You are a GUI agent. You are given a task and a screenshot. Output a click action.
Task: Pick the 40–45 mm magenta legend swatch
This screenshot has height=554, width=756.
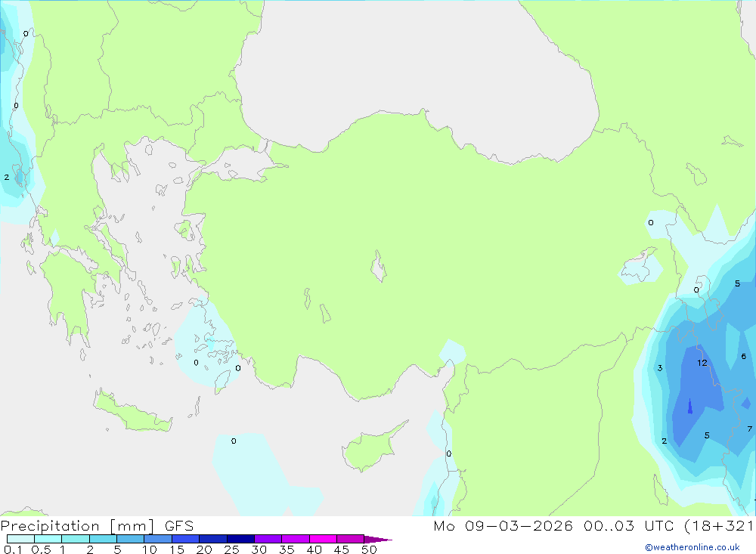323,539
